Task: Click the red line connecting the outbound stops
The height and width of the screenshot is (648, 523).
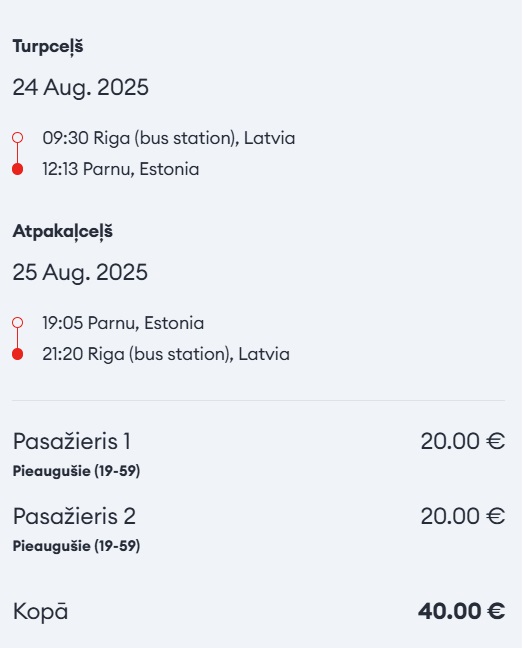Action: [17, 153]
